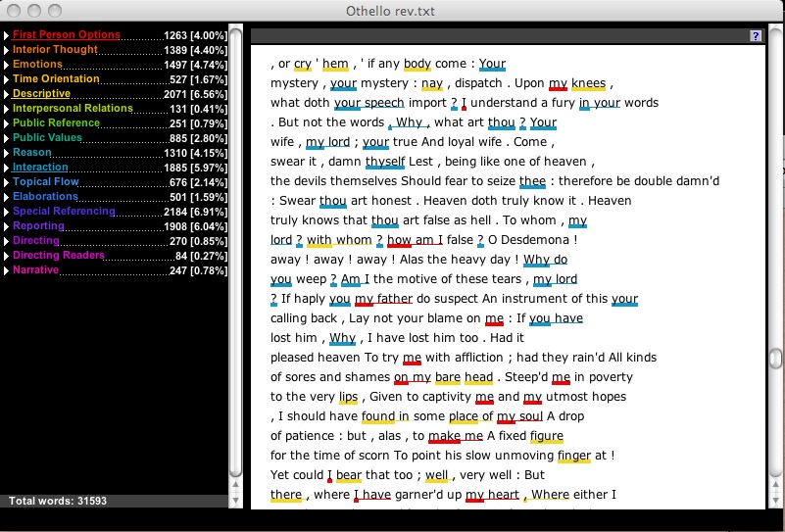Click the Othello rev.txt window title
The width and height of the screenshot is (785, 532).
click(390, 11)
